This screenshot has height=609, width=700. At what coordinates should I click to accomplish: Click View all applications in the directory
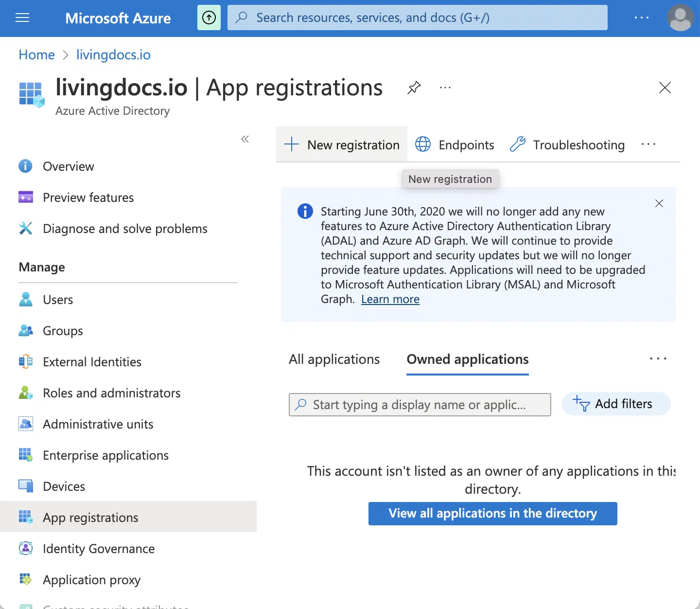[493, 514]
